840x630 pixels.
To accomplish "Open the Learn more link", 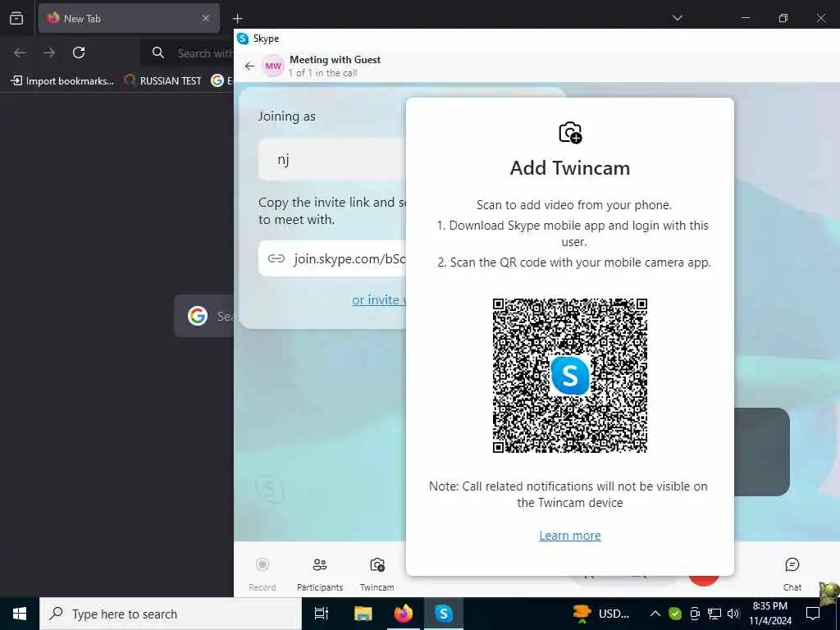I will tap(570, 535).
